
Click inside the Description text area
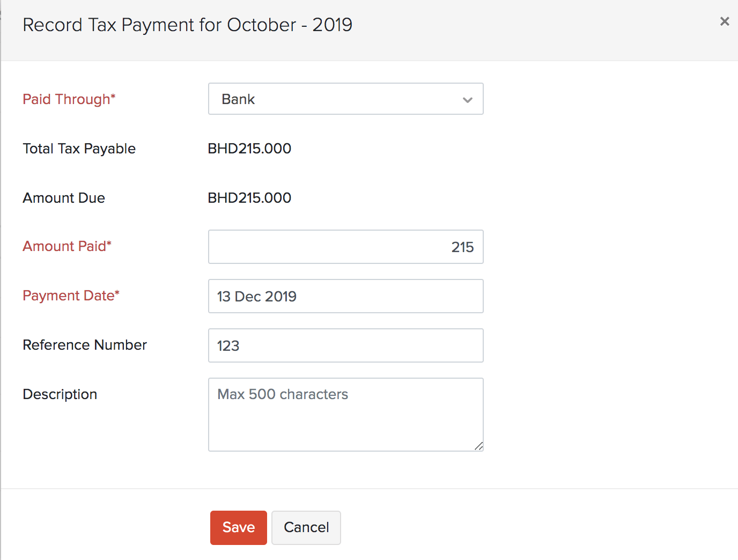pyautogui.click(x=345, y=413)
